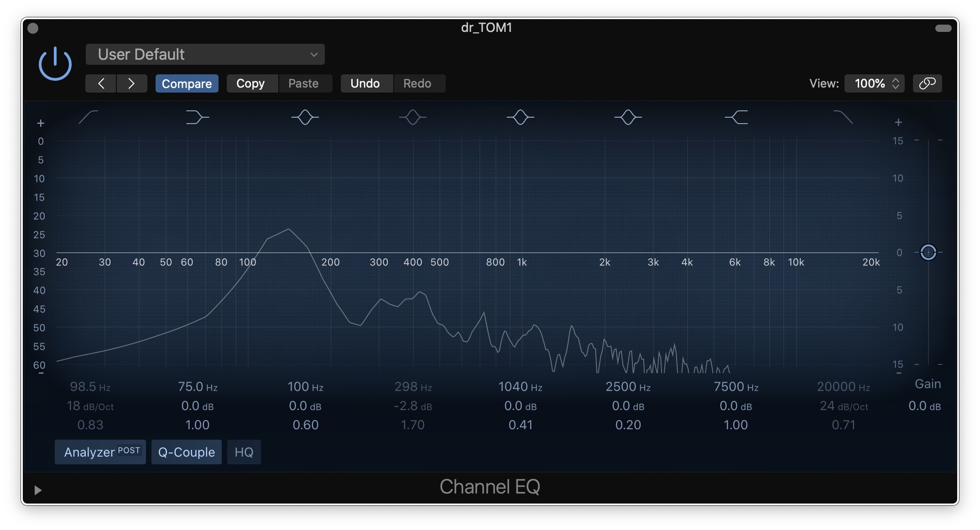Enable HQ mode
The image size is (980, 530).
244,452
